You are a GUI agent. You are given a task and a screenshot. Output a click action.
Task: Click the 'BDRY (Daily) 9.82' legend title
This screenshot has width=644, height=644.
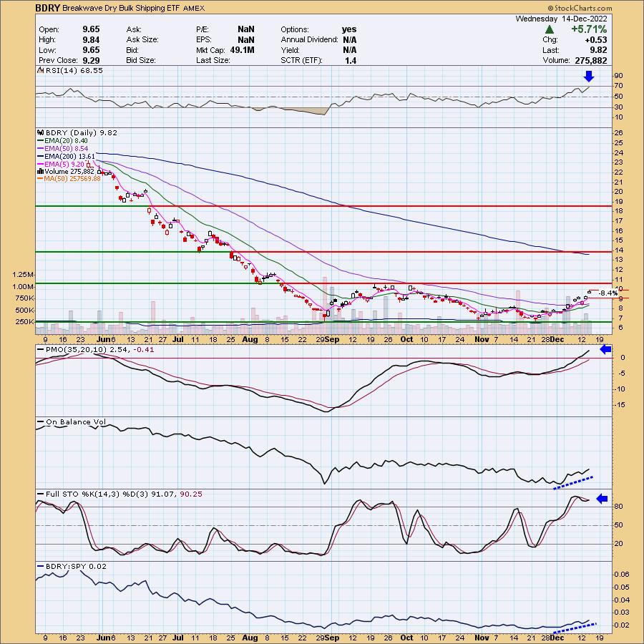pos(82,132)
